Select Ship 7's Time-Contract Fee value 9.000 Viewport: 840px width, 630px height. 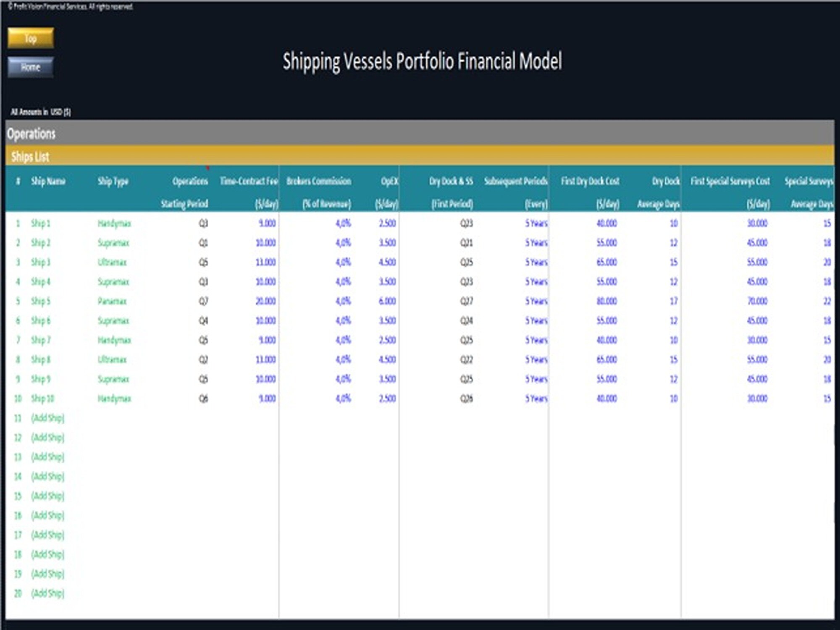(x=267, y=340)
